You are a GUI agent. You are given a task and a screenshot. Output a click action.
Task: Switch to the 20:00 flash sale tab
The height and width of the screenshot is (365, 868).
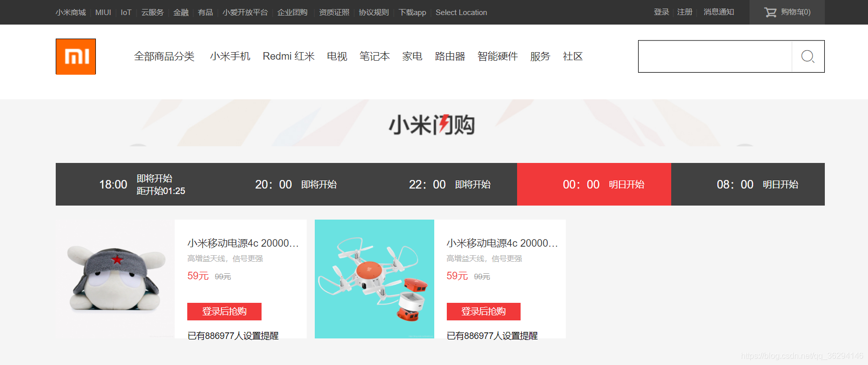point(286,184)
